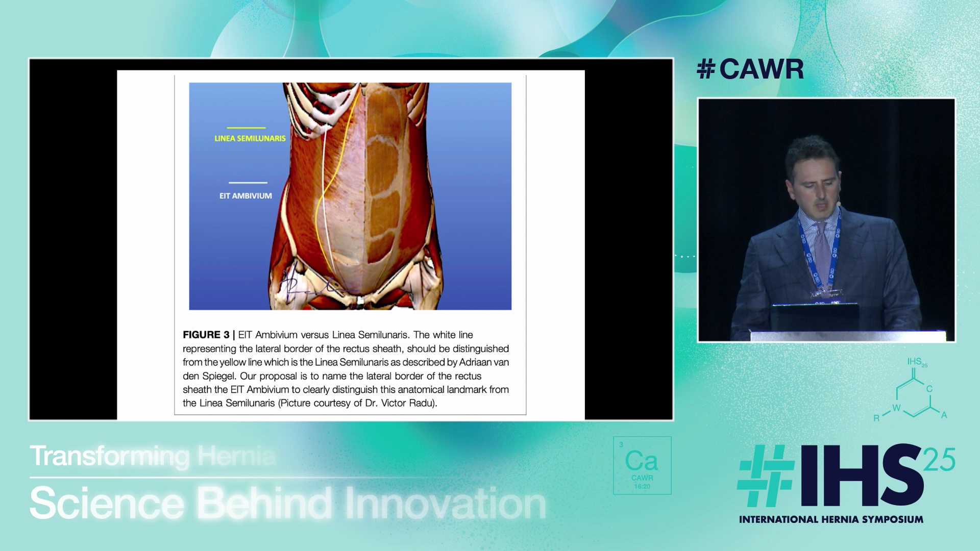Click the EIT AMBIVIUM label
This screenshot has width=980, height=551.
coord(246,196)
